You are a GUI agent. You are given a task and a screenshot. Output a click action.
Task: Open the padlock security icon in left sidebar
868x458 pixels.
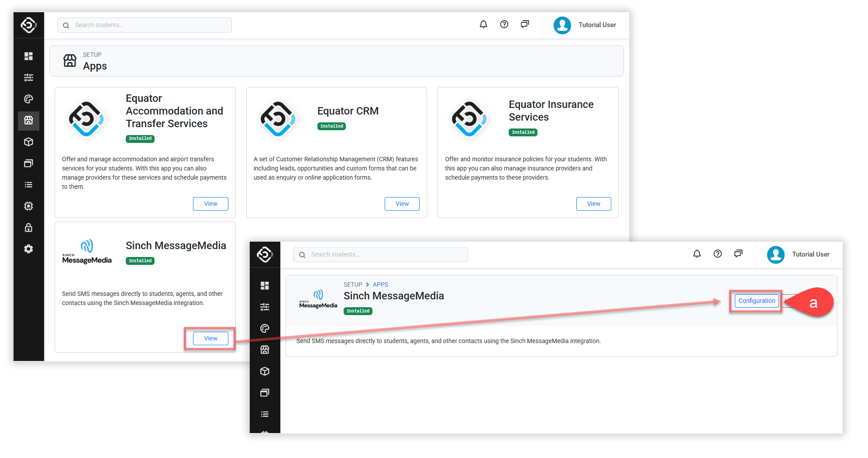[28, 228]
